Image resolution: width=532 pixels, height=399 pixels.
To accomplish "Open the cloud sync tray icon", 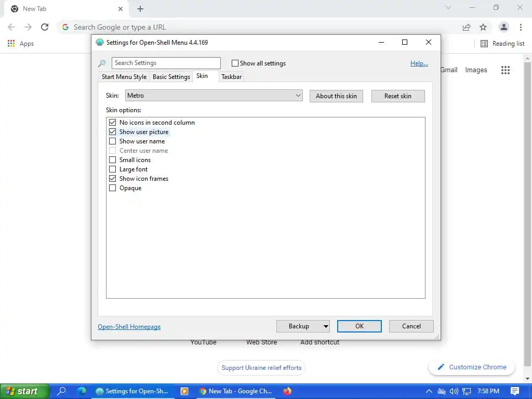I will pos(442,391).
